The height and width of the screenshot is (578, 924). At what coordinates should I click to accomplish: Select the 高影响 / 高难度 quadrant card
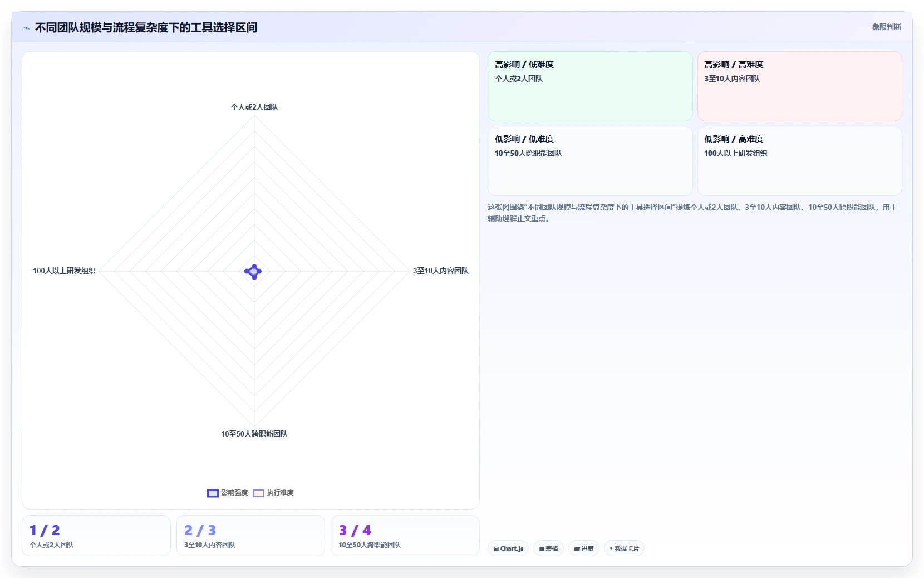coord(799,86)
